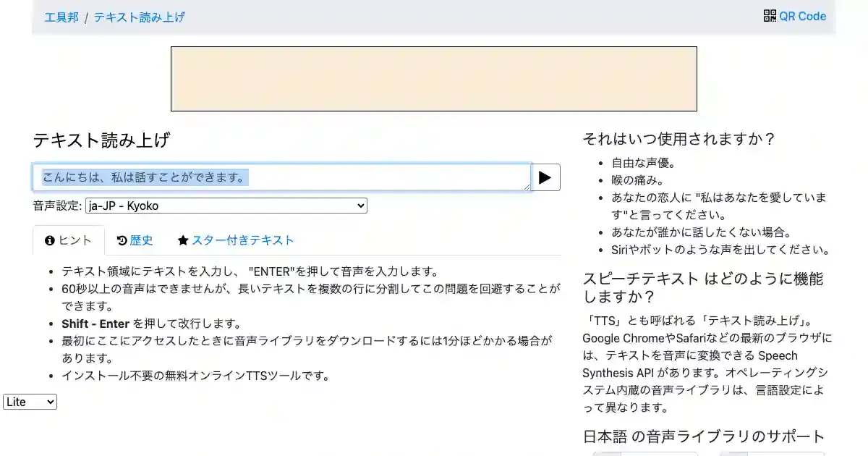Click the info circle icon beside ヒント
Viewport: 868px width, 456px height.
point(50,241)
